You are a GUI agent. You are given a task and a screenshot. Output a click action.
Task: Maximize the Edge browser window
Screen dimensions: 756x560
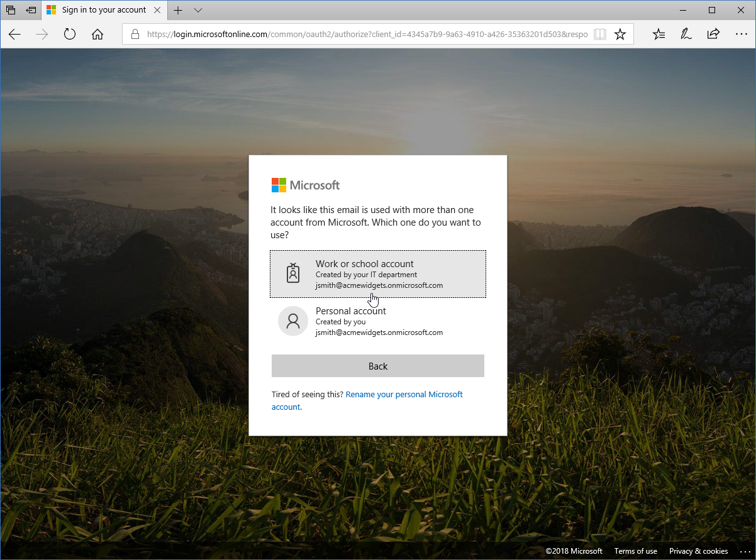pos(712,10)
